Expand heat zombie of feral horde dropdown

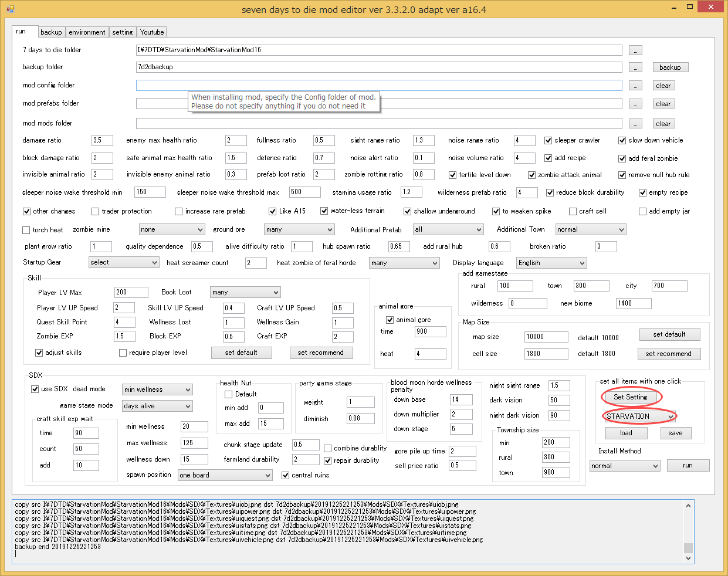coord(404,263)
